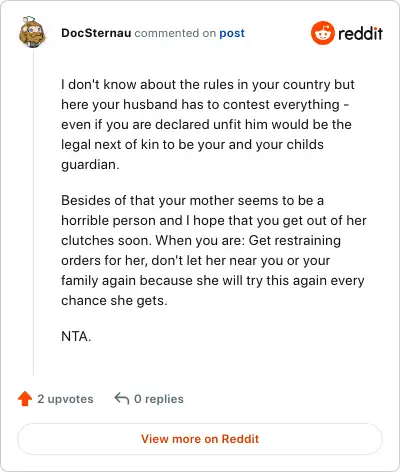Click the reply arrow icon

[122, 398]
